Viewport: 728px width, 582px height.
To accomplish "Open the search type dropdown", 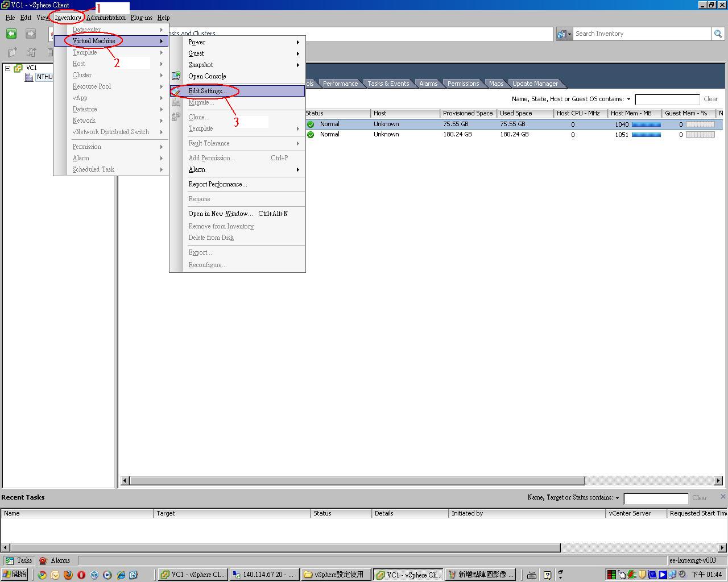I will (x=564, y=34).
